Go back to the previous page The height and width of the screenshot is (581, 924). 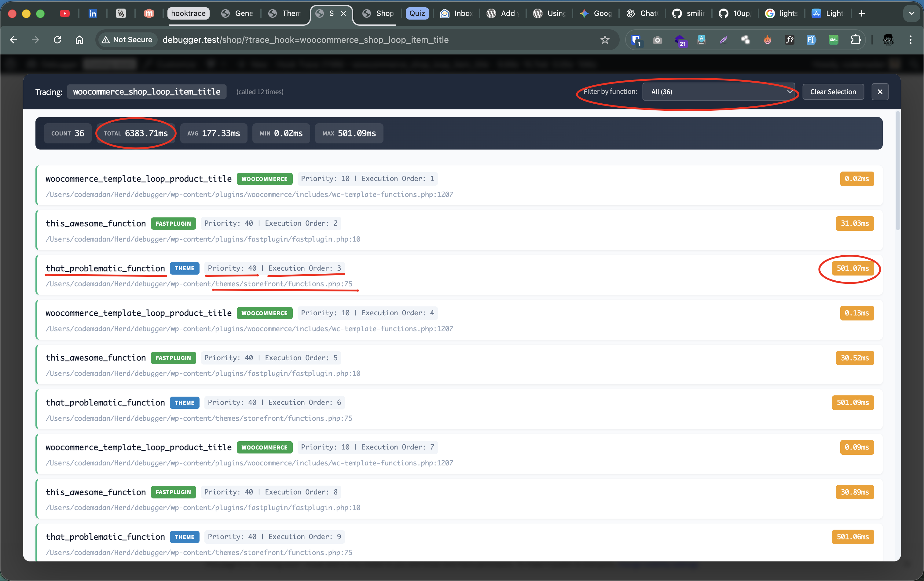pos(14,39)
